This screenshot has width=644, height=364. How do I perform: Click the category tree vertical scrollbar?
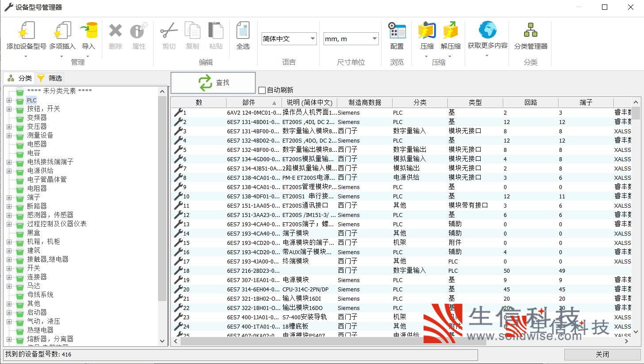pyautogui.click(x=162, y=199)
